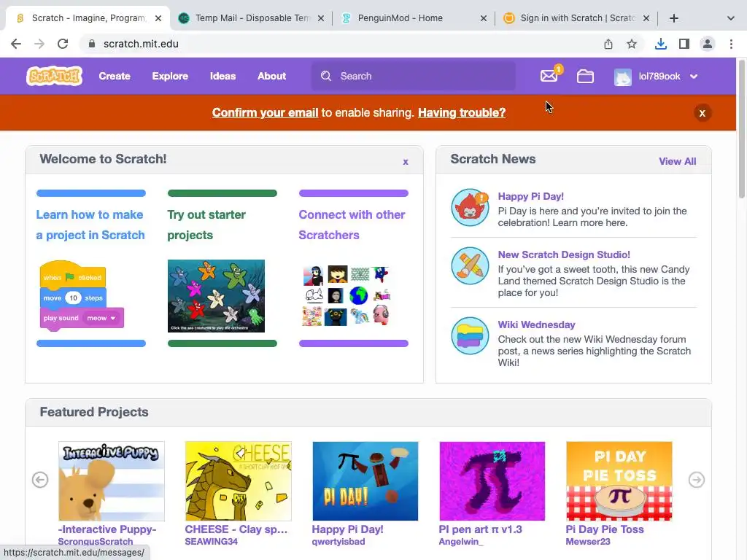Click author name Angelwin_
The width and height of the screenshot is (747, 560).
[461, 542]
